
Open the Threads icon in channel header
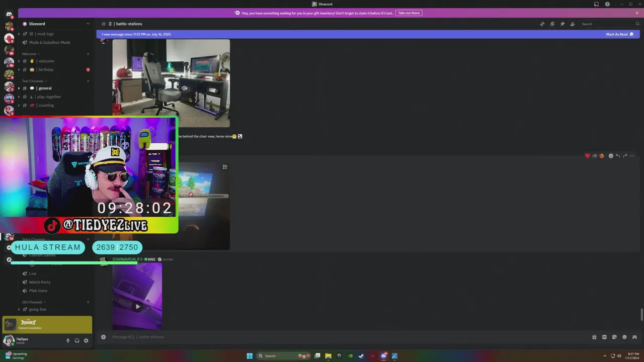pyautogui.click(x=542, y=24)
